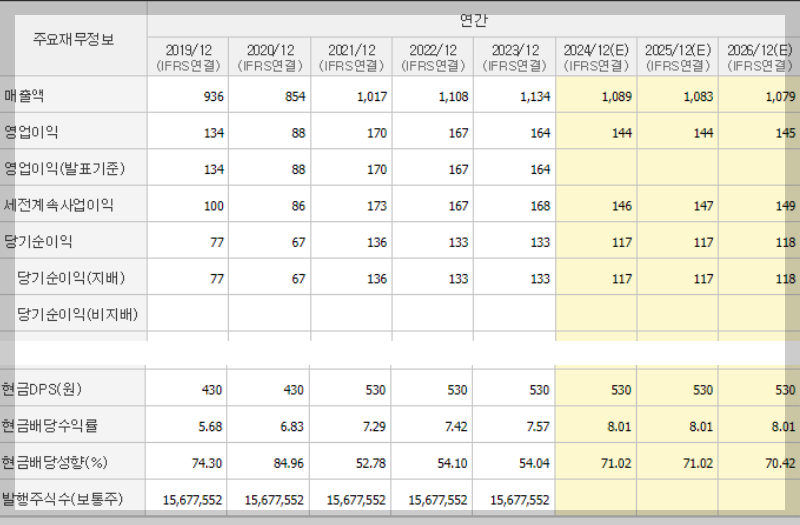Select 현금배당수익률 value 7.42 for 2022/12
The width and height of the screenshot is (800, 525).
coord(456,427)
